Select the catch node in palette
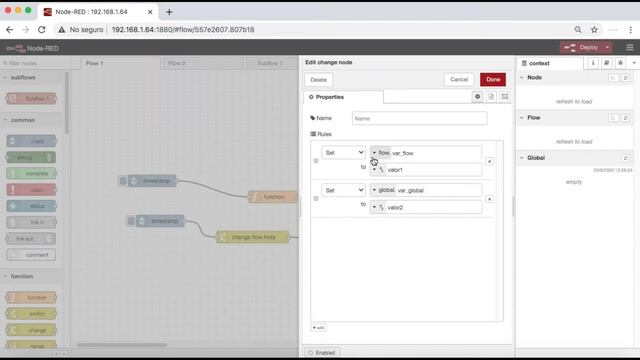Image resolution: width=640 pixels, height=360 pixels. pos(31,190)
